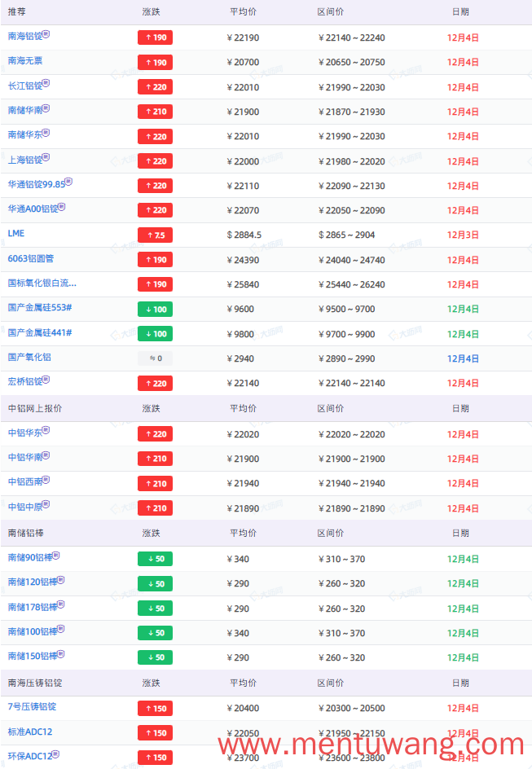Click the red ↑190 badge for 南海铝锭
The width and height of the screenshot is (532, 769).
point(156,37)
